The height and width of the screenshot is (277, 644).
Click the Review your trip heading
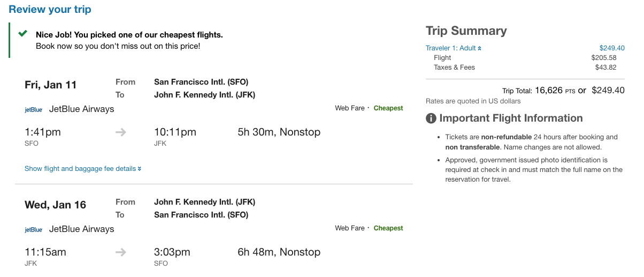(x=50, y=10)
